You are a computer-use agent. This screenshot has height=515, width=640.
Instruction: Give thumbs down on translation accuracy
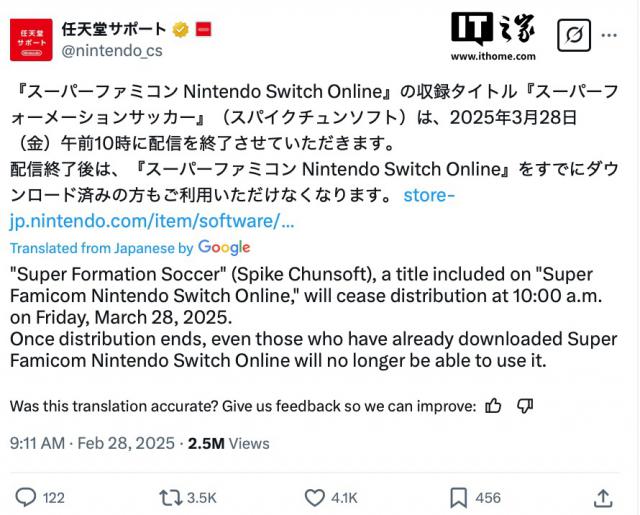coord(526,406)
